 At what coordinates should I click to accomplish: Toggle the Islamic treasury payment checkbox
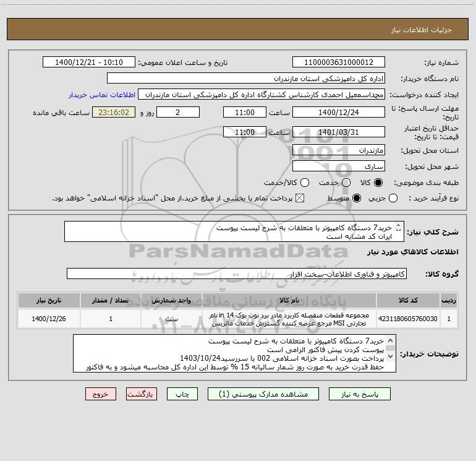click(x=300, y=198)
